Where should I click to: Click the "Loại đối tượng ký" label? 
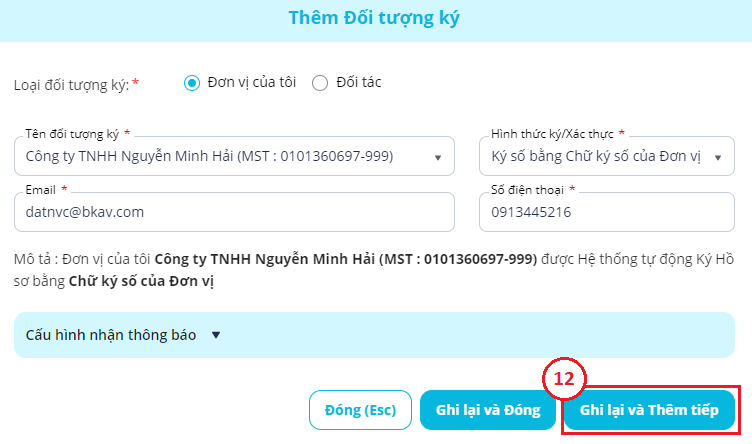click(x=70, y=84)
